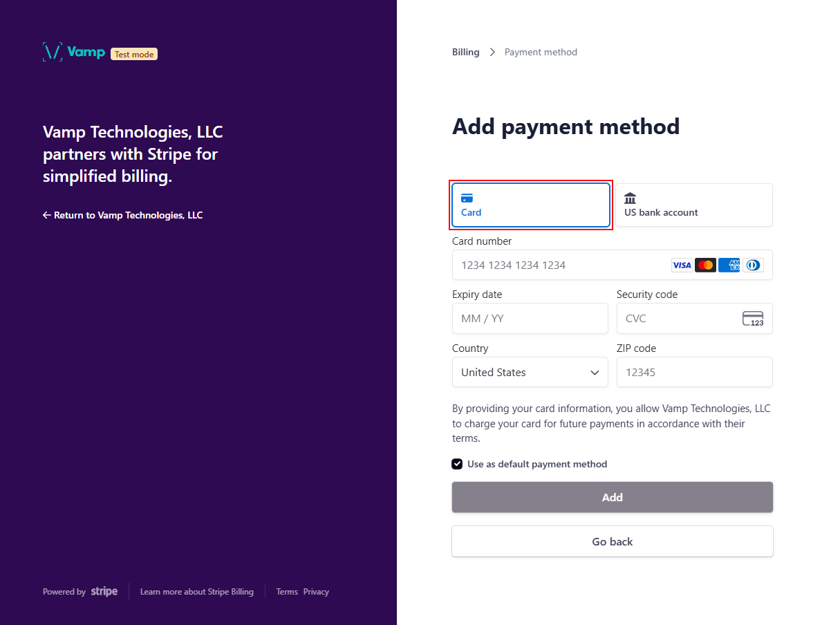840x625 pixels.
Task: Select the Card payment tab
Action: [x=531, y=205]
